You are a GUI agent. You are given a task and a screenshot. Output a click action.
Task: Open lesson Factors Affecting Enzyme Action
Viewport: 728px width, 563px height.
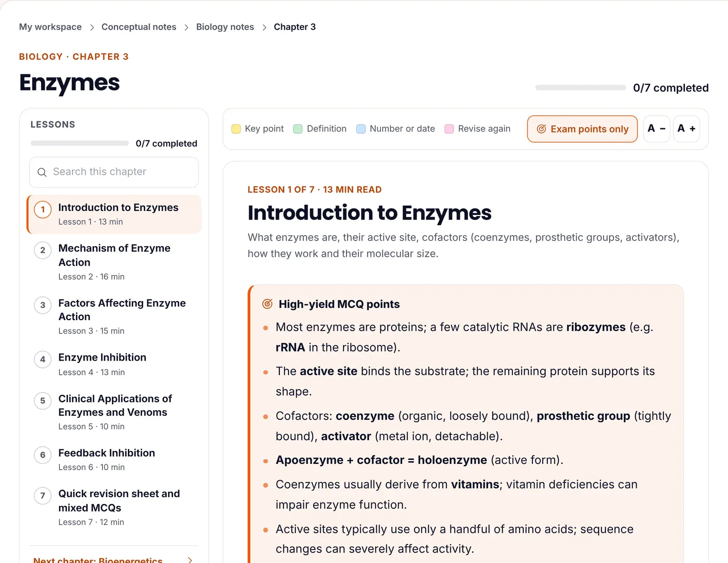tap(114, 316)
